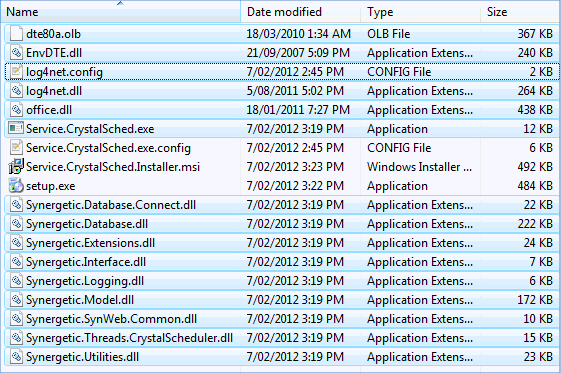The width and height of the screenshot is (561, 373).
Task: Click the 222 KB size cell
Action: point(535,224)
